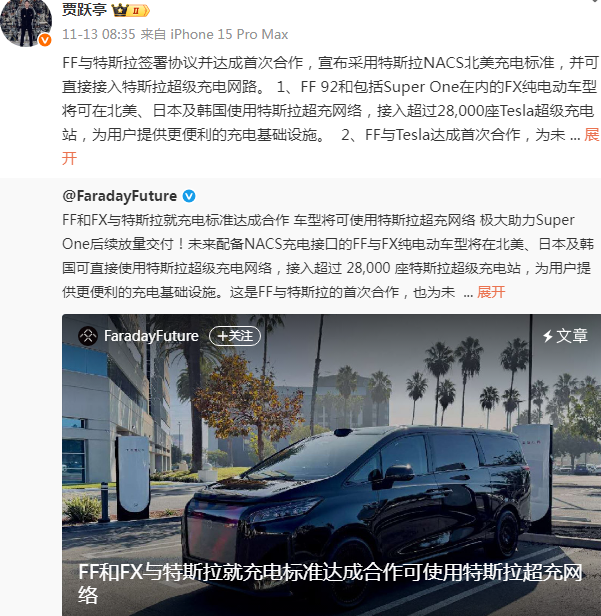Follow FaradayFuture with the +关注 button

235,336
